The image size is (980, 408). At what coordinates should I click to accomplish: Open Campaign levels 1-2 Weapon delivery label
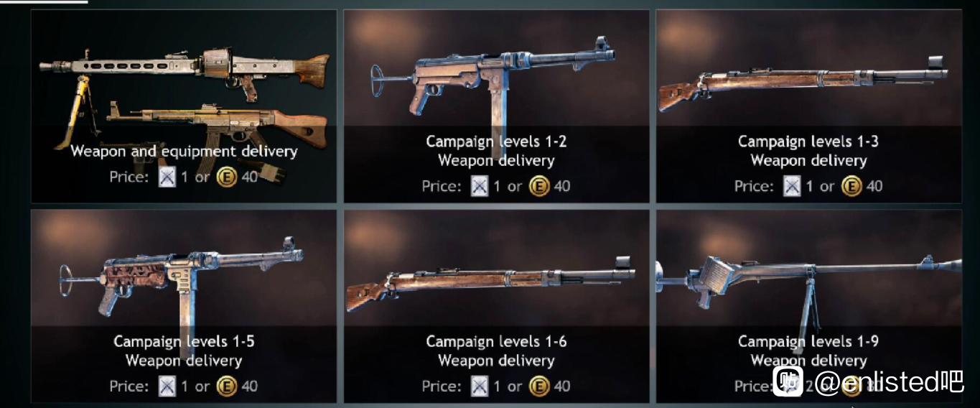[496, 151]
